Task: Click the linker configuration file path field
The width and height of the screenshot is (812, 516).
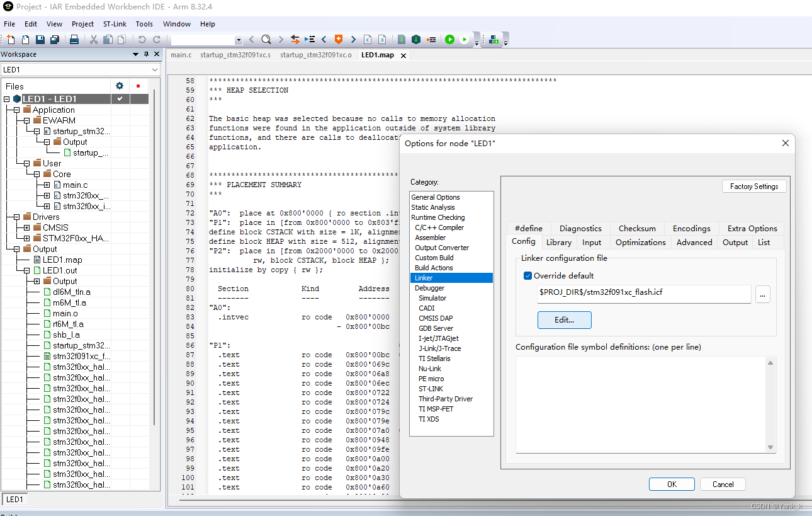Action: click(x=644, y=294)
